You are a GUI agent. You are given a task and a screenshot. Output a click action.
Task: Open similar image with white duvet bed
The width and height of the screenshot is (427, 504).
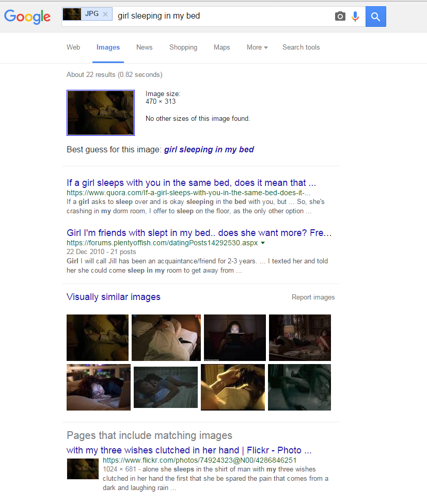166,338
